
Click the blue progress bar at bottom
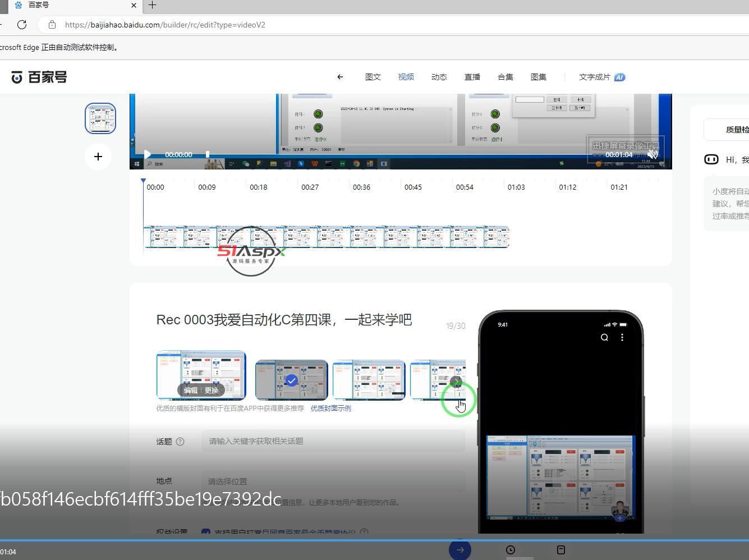[374, 540]
